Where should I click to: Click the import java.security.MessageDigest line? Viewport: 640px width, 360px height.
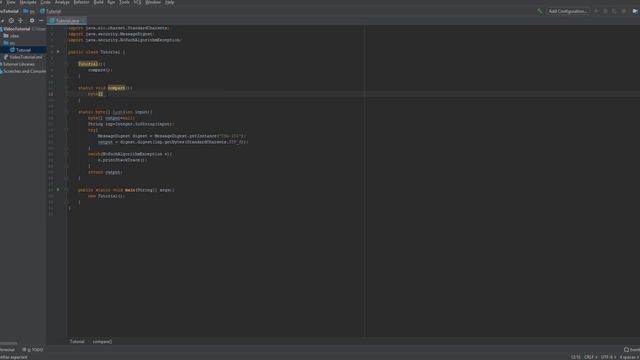[111, 34]
